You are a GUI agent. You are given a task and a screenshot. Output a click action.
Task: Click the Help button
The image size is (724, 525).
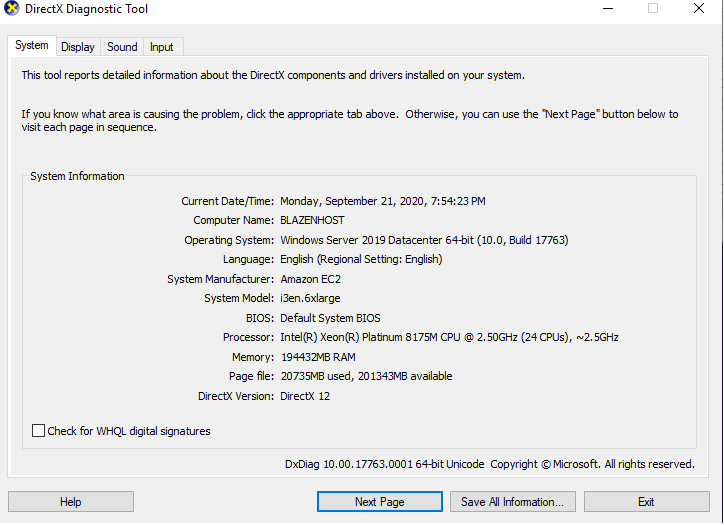click(x=71, y=501)
